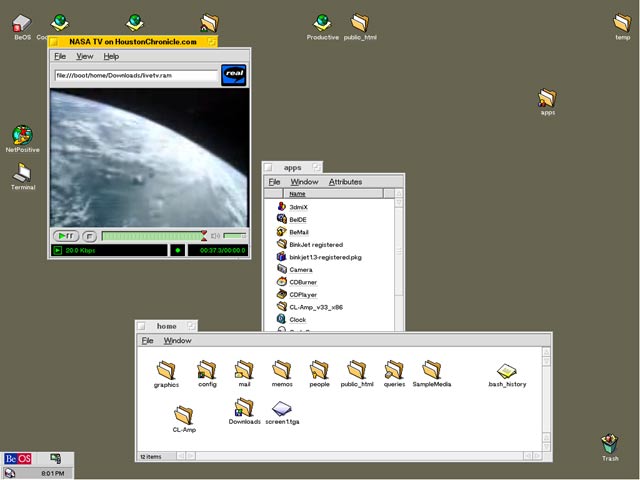Open the Trash icon on desktop
640x480 pixels.
[x=610, y=443]
